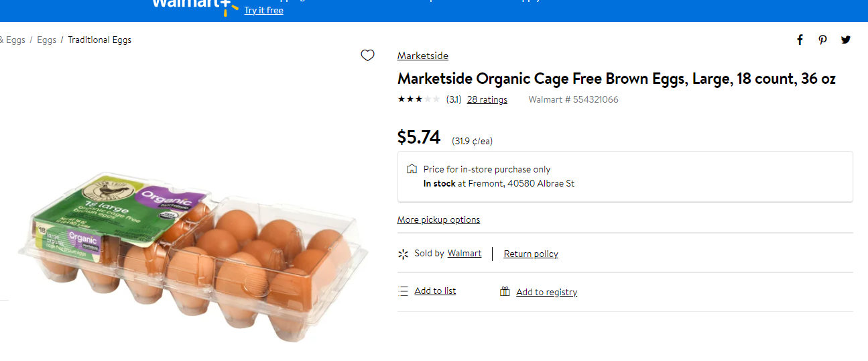Go to Eggs breadcrumb

click(46, 40)
